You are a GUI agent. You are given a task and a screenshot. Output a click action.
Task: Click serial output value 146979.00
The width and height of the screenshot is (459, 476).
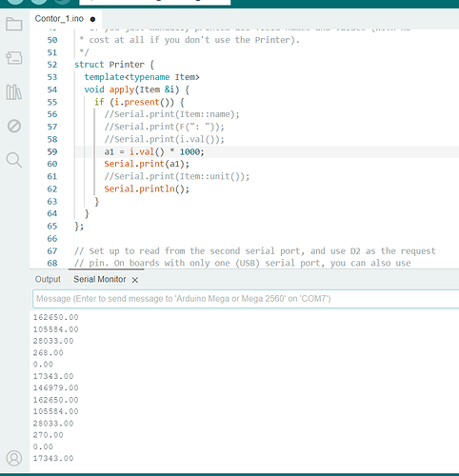56,388
